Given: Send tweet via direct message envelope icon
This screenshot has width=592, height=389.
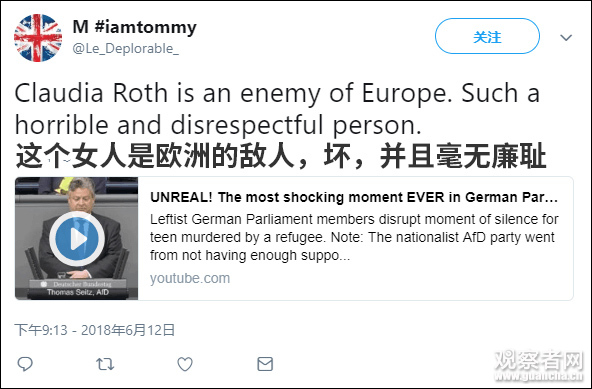Looking at the screenshot, I should [x=265, y=364].
